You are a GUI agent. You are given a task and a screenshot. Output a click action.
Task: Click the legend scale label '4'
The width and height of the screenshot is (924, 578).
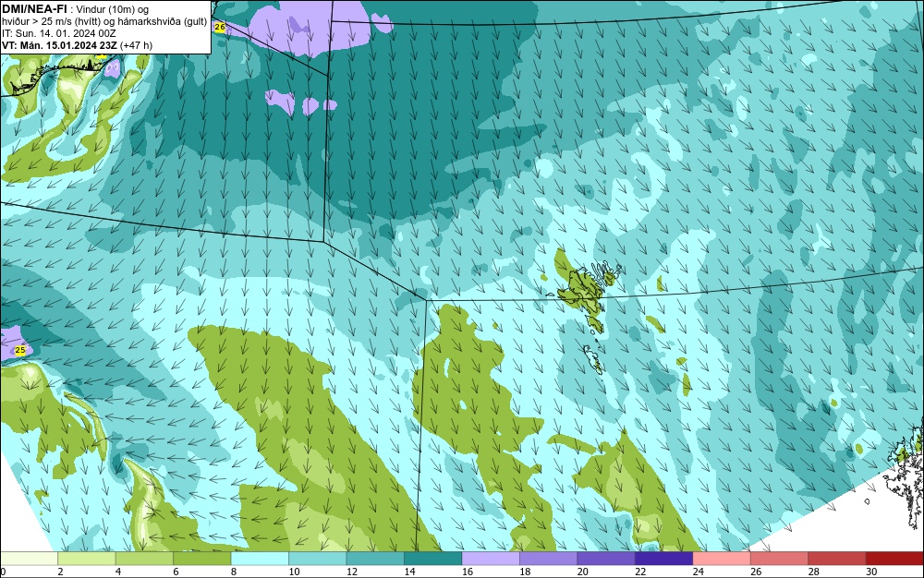(118, 572)
